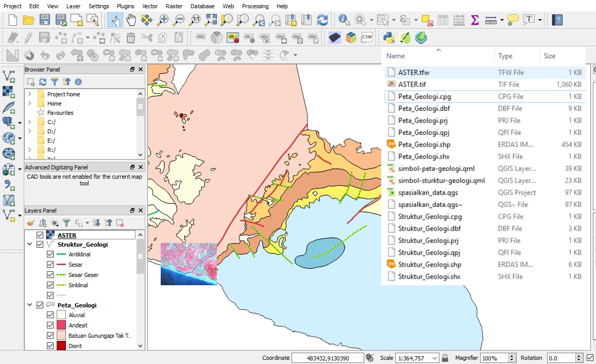Hide the ASTER layer
The width and height of the screenshot is (596, 364).
[x=40, y=234]
